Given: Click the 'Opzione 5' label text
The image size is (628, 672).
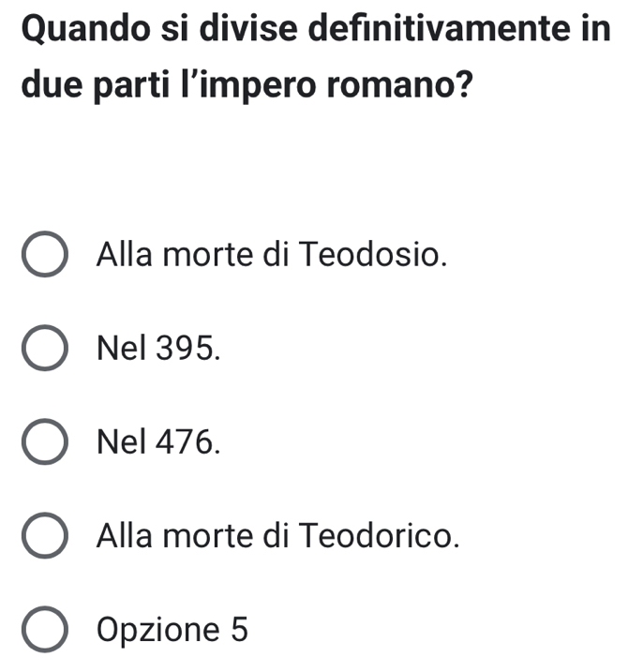Looking at the screenshot, I should pyautogui.click(x=172, y=630).
